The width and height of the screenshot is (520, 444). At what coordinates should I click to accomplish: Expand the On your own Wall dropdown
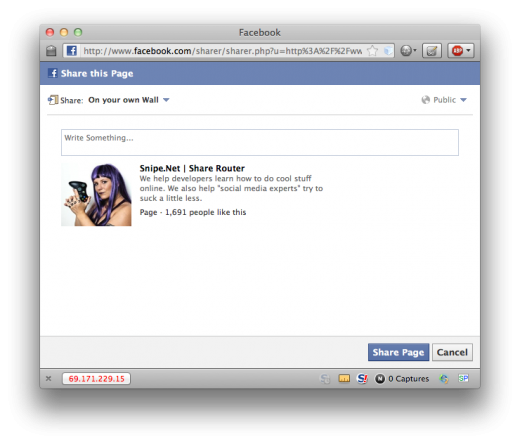129,100
